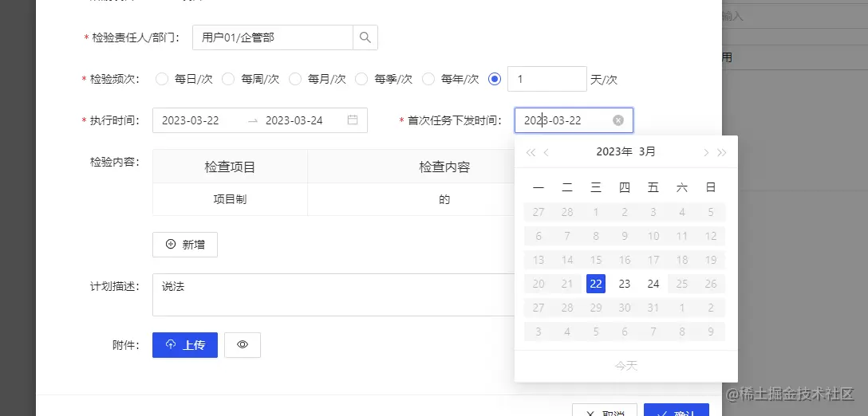Open the 3月 month selector

click(646, 152)
